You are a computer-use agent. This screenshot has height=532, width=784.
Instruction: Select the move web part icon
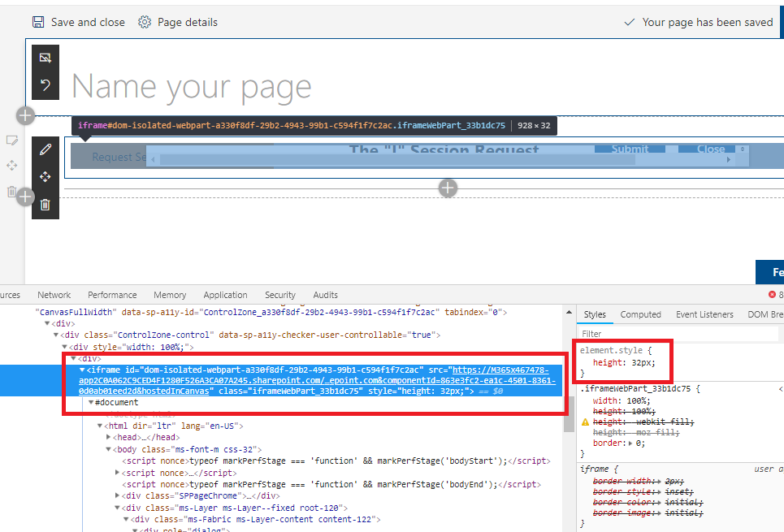pos(45,176)
